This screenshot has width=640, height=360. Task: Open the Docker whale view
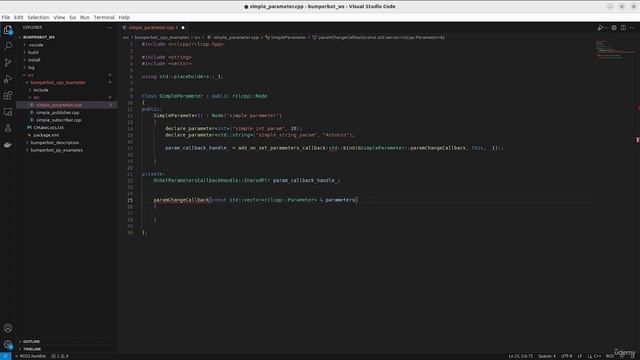(x=8, y=144)
